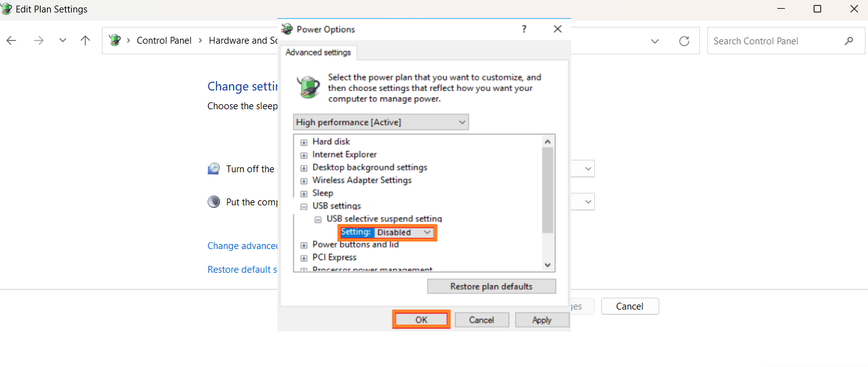Click Restore plan defaults button
This screenshot has height=367, width=868.
(x=491, y=286)
